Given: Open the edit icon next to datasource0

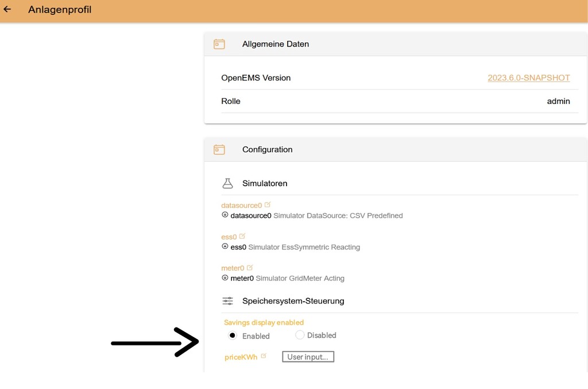Looking at the screenshot, I should click(267, 203).
